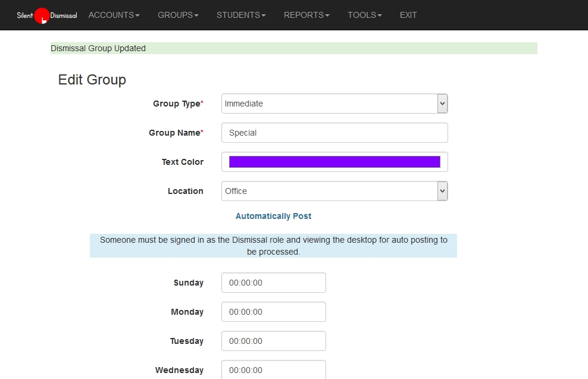Click the Location dropdown arrow
This screenshot has width=588, height=379.
(x=442, y=191)
